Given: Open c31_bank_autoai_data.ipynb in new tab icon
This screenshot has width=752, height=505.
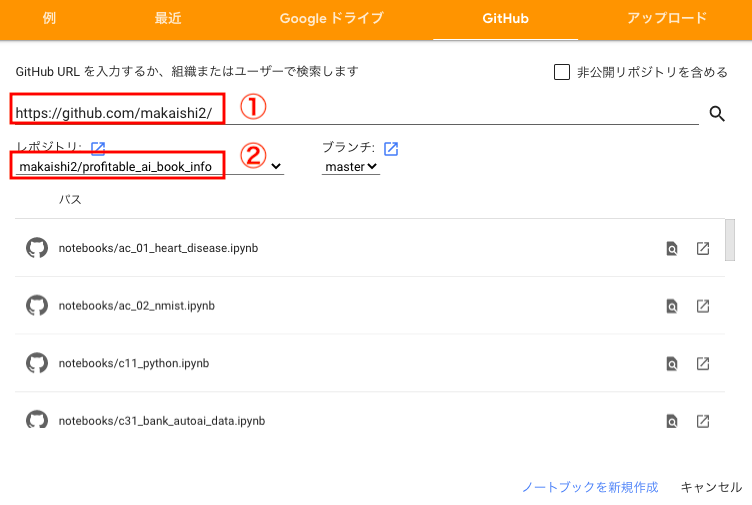Looking at the screenshot, I should click(703, 421).
